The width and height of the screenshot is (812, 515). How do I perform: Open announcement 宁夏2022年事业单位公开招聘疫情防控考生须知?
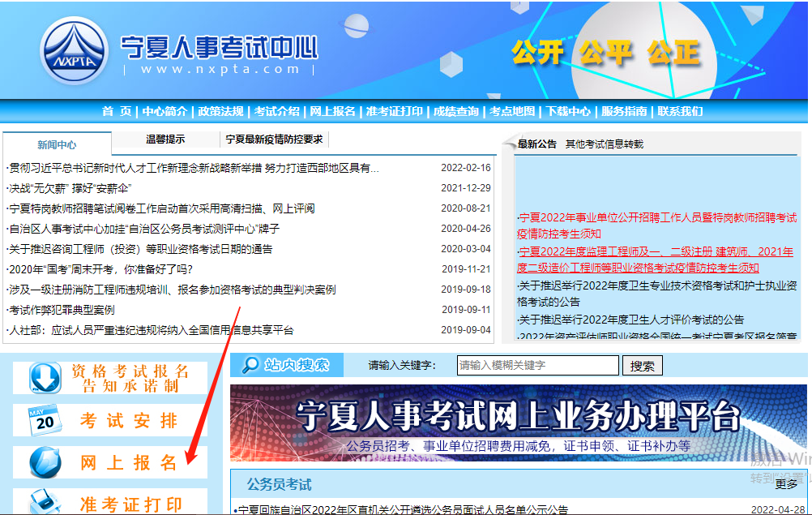[656, 225]
